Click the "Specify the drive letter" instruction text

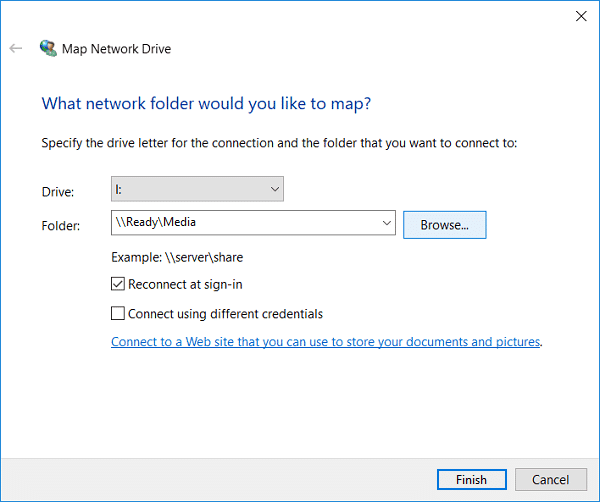pos(279,143)
